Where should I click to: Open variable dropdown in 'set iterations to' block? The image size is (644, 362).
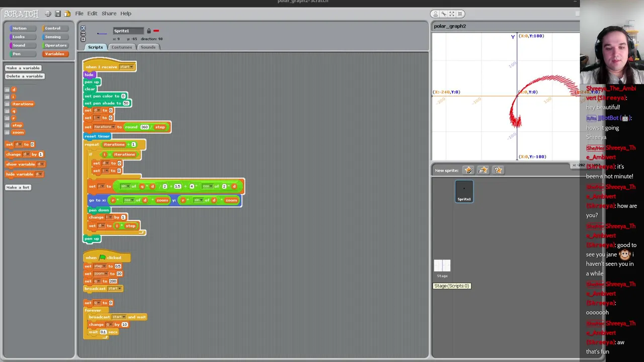(104, 127)
